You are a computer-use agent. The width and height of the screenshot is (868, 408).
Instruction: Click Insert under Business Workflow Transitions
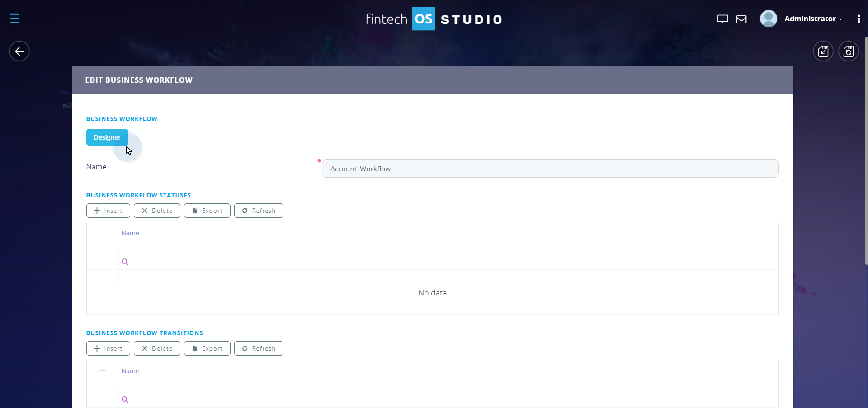click(x=108, y=348)
